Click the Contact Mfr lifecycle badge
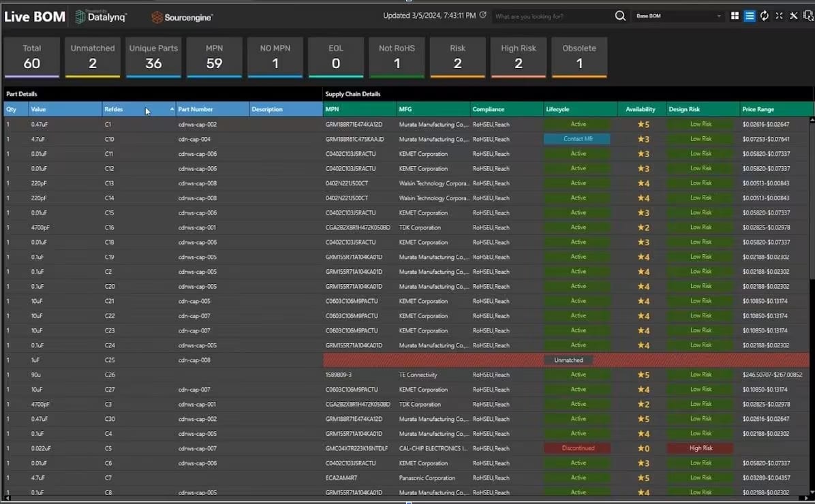The height and width of the screenshot is (504, 815). click(577, 139)
